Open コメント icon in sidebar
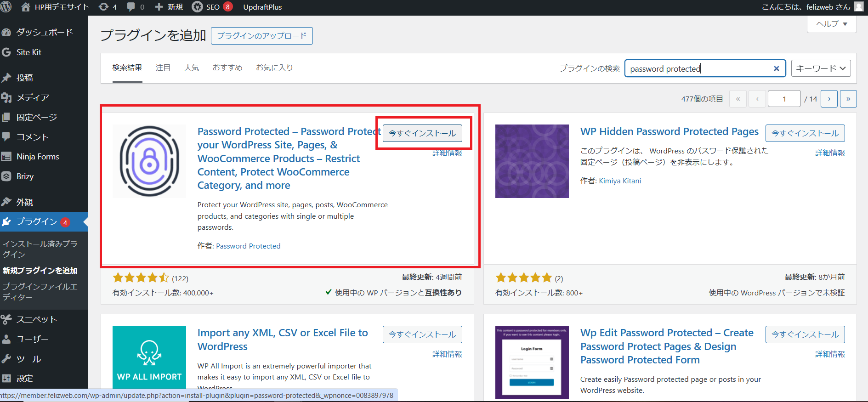This screenshot has width=868, height=402. pos(6,137)
